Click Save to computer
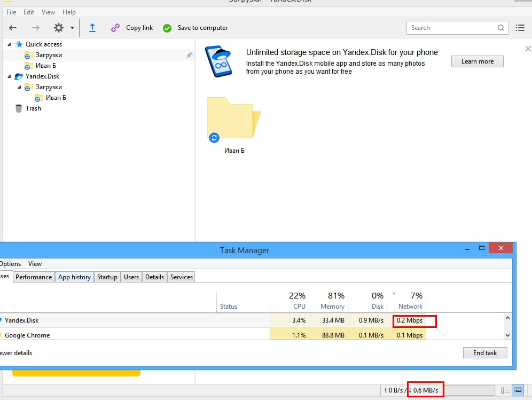 pyautogui.click(x=202, y=28)
